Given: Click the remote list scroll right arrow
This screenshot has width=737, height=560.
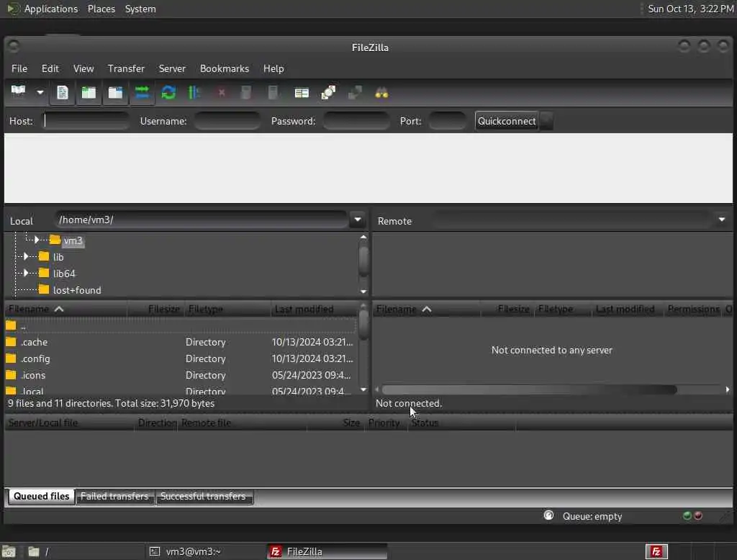Looking at the screenshot, I should tap(727, 389).
